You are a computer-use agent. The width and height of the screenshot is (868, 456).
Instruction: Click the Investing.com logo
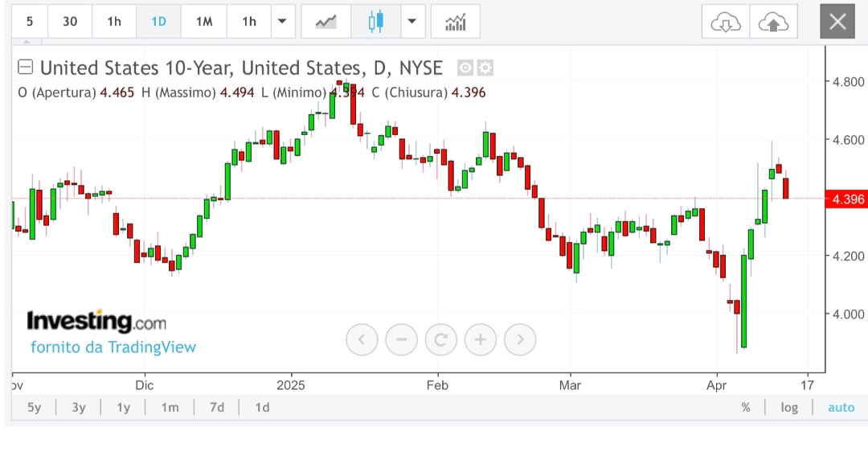point(96,321)
